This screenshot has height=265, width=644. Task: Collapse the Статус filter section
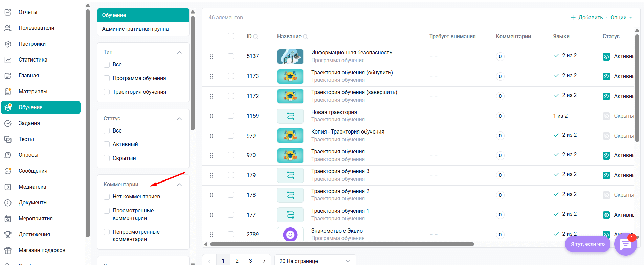[x=179, y=119]
